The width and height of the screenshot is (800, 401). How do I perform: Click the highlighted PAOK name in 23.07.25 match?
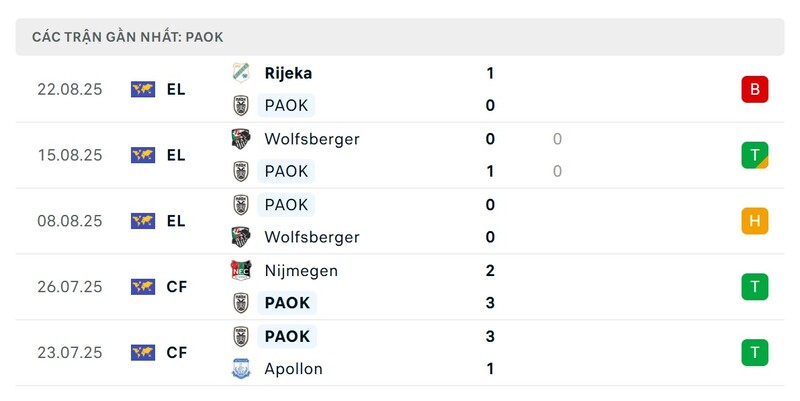point(287,336)
